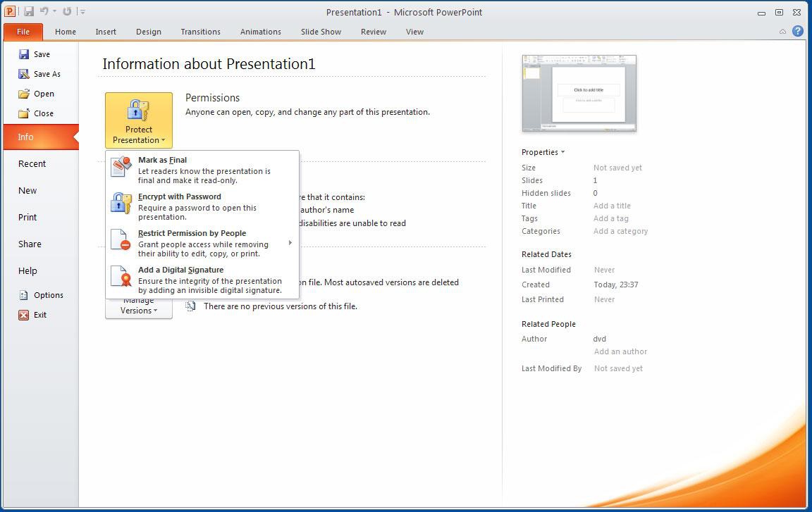Screen dimensions: 812x512
Task: Click the Save icon in the quick access toolbar
Action: pos(28,11)
